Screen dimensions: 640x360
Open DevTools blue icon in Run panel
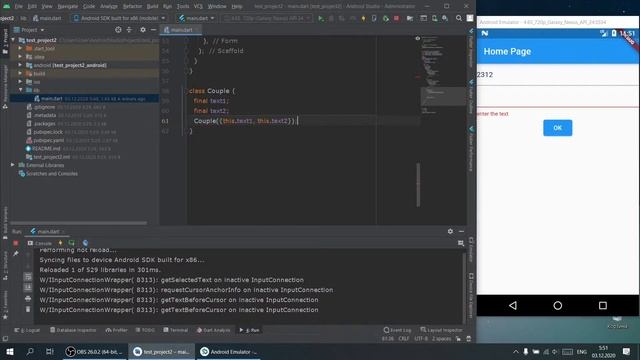(x=85, y=243)
